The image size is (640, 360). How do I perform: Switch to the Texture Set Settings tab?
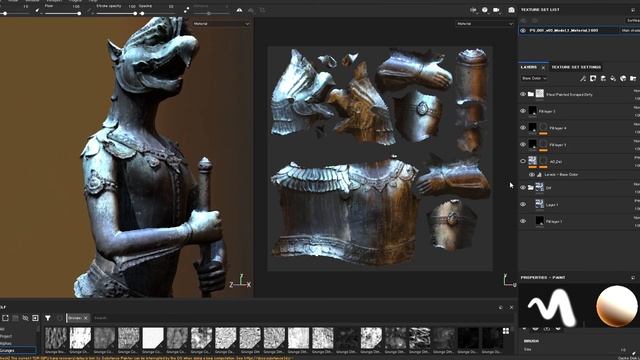click(x=576, y=67)
